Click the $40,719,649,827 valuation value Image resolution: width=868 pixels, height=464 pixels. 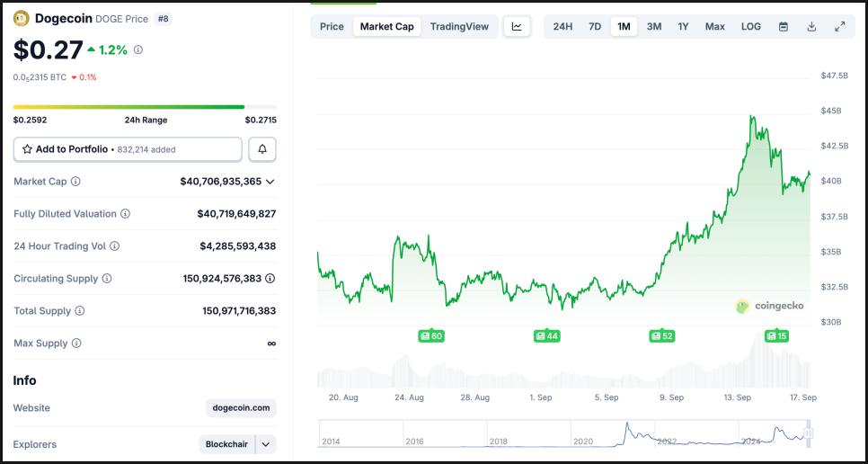coord(236,214)
